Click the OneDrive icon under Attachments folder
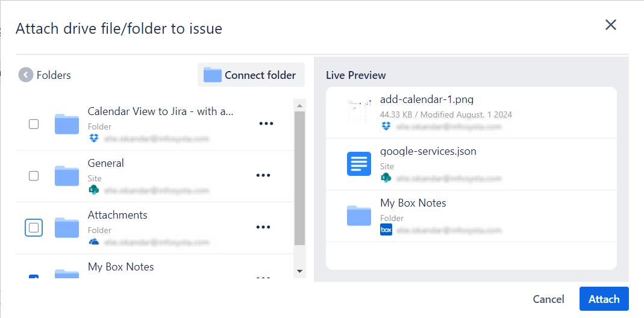This screenshot has width=644, height=318. 93,242
